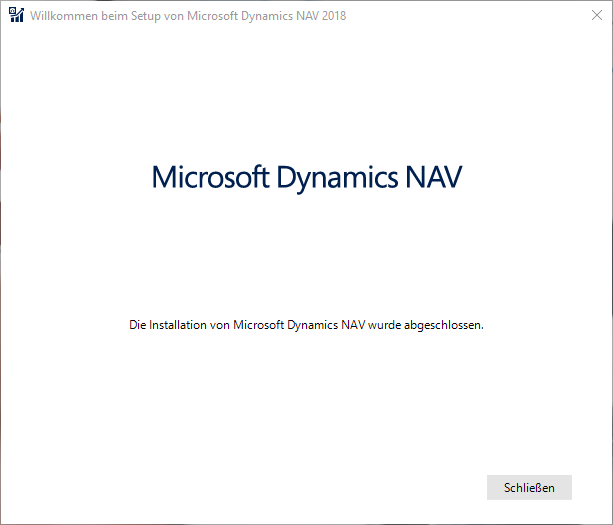Screen dimensions: 613x525
Task: Click the Schließen button
Action: pos(529,487)
